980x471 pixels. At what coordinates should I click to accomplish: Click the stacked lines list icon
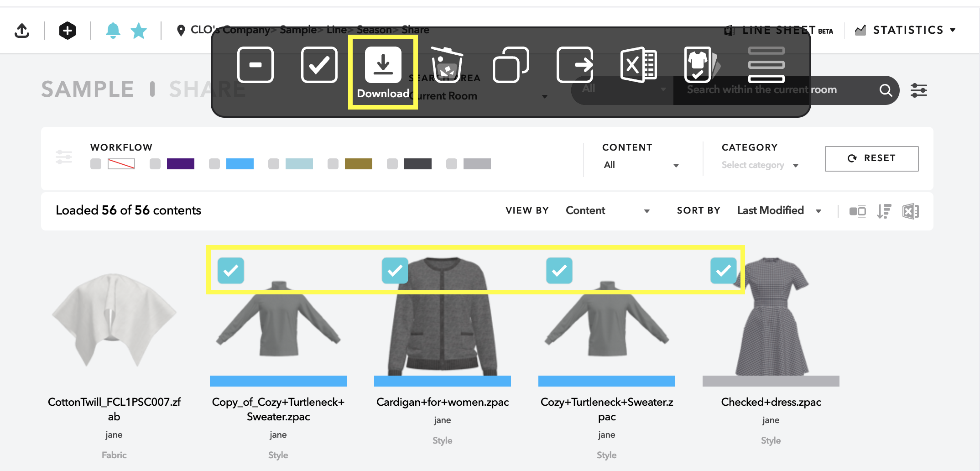click(766, 65)
